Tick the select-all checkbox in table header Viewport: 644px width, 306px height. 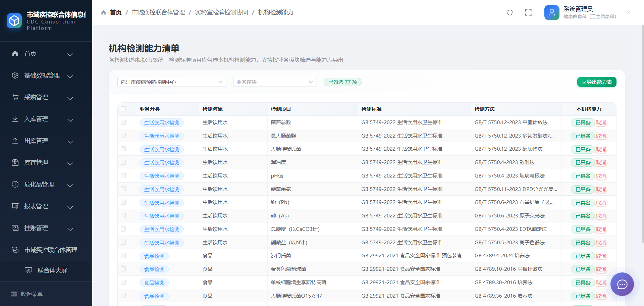[x=123, y=109]
